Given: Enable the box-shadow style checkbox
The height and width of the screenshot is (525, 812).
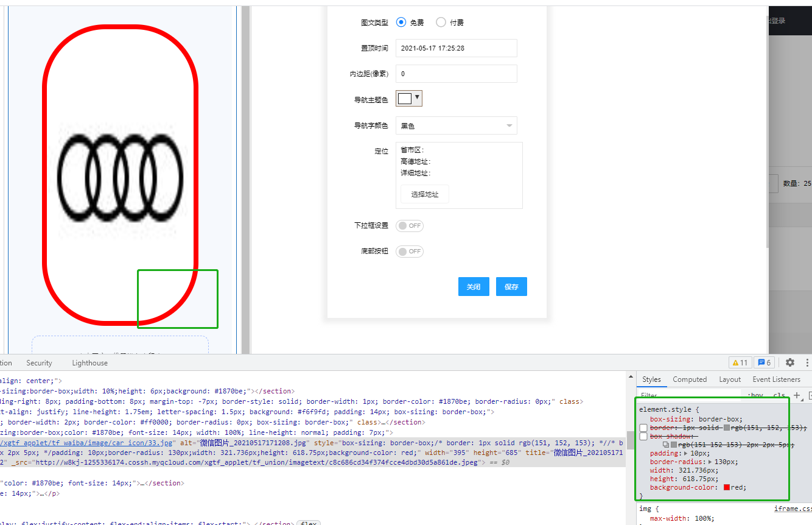Looking at the screenshot, I should pos(643,437).
